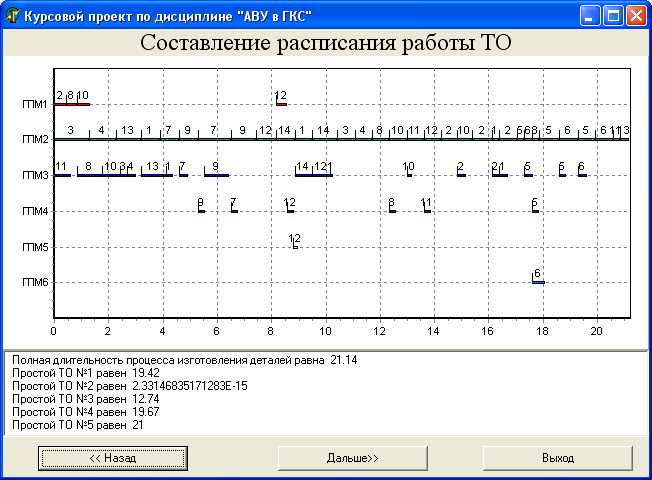Click the ГПМ1 axis label
This screenshot has width=652, height=480.
click(x=34, y=104)
